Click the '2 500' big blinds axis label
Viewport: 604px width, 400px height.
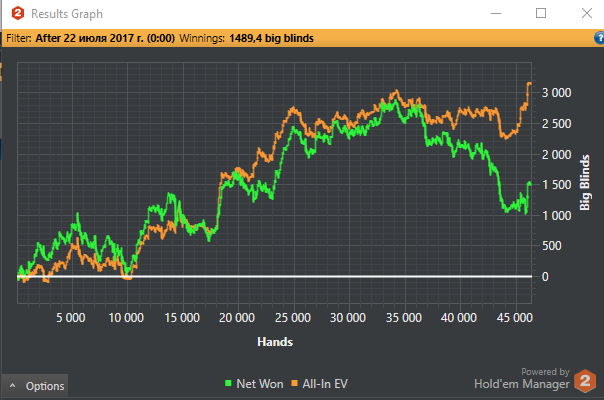click(x=556, y=124)
